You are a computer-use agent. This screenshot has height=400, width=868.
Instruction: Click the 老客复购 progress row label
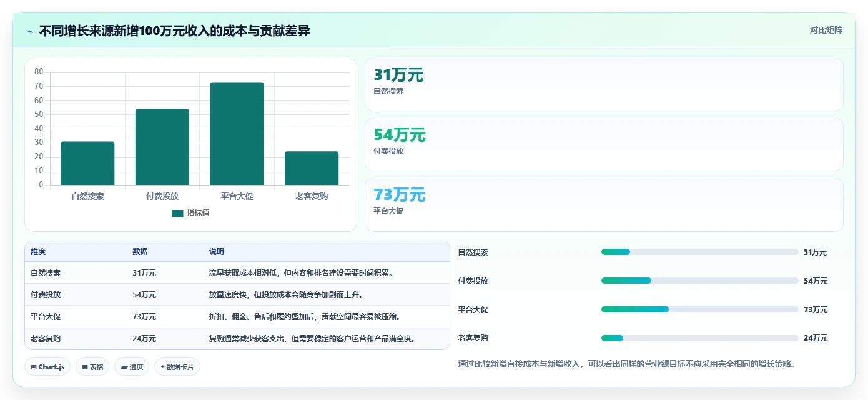pyautogui.click(x=473, y=338)
